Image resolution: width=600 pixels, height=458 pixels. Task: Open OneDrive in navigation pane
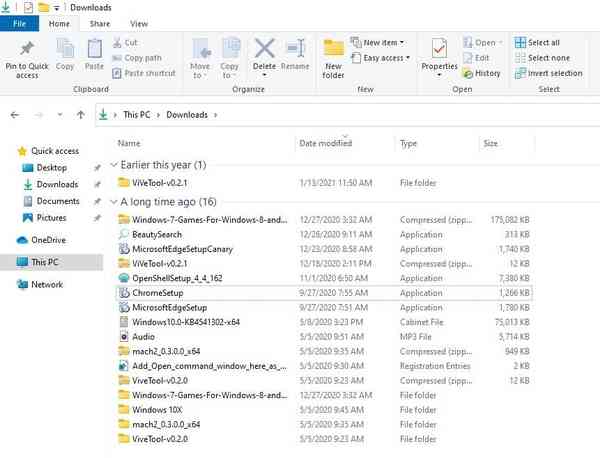tap(42, 240)
